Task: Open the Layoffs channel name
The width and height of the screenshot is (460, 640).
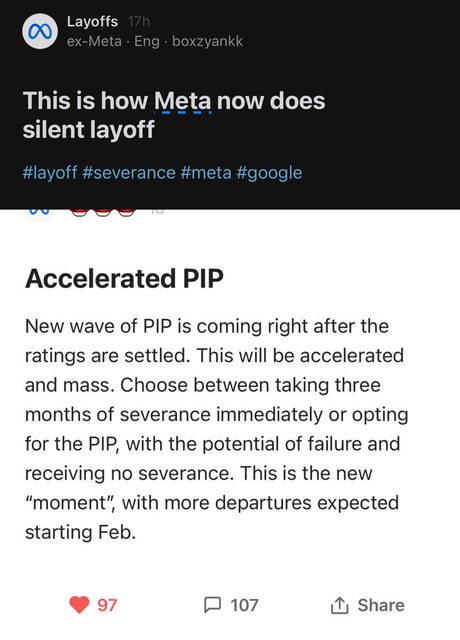Action: pyautogui.click(x=93, y=21)
